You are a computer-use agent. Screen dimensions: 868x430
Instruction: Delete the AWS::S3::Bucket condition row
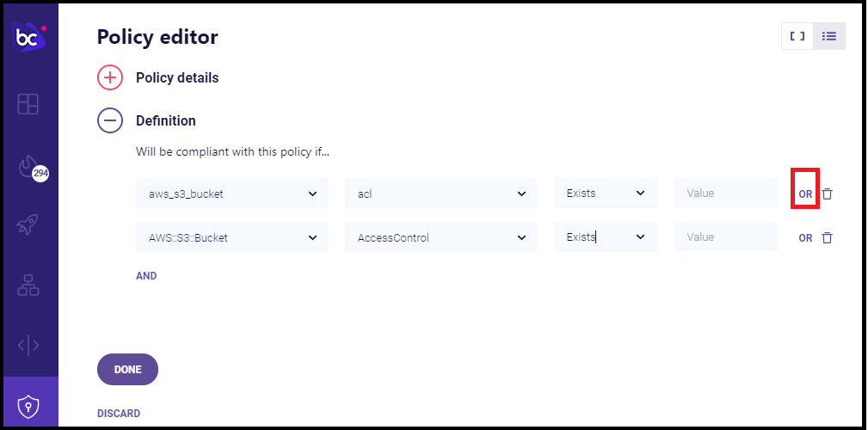pyautogui.click(x=827, y=238)
